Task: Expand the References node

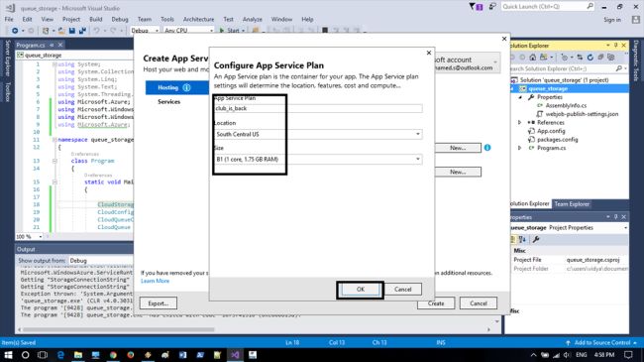Action: click(520, 123)
